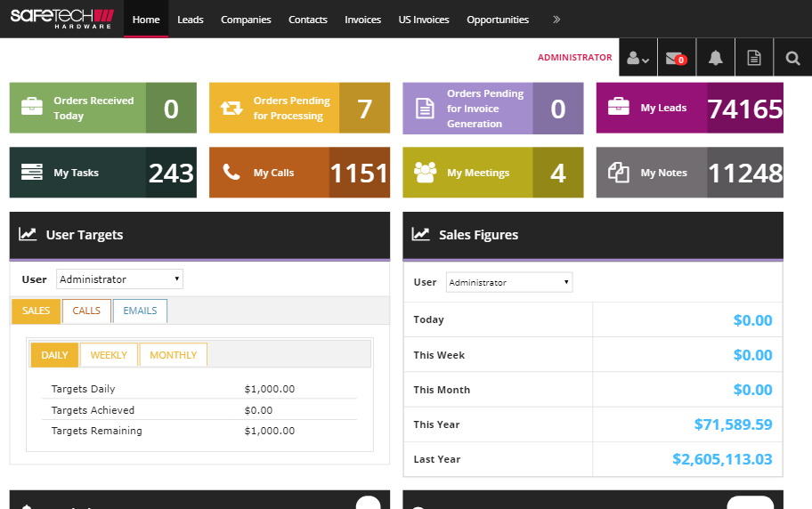Click the ADMINISTRATOR user label

575,58
